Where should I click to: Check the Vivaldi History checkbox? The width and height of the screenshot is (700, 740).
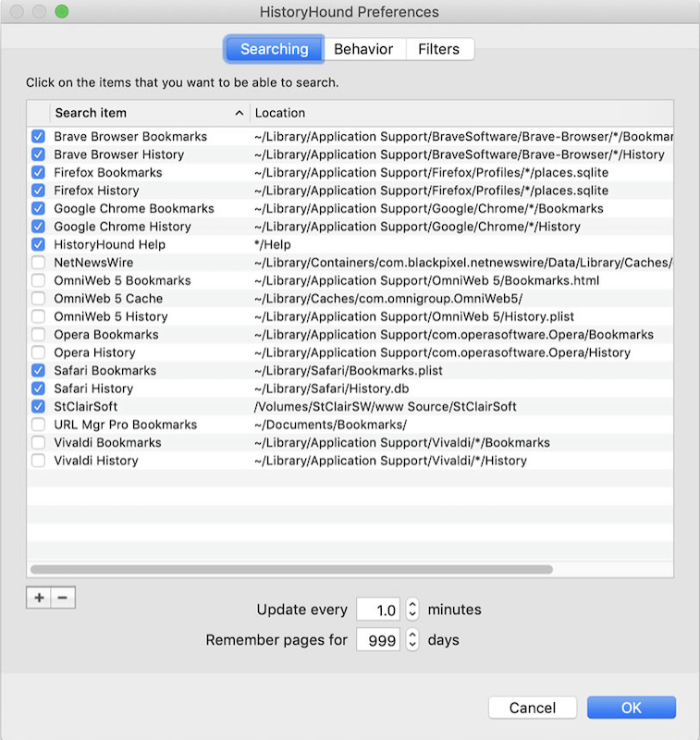[x=38, y=461]
